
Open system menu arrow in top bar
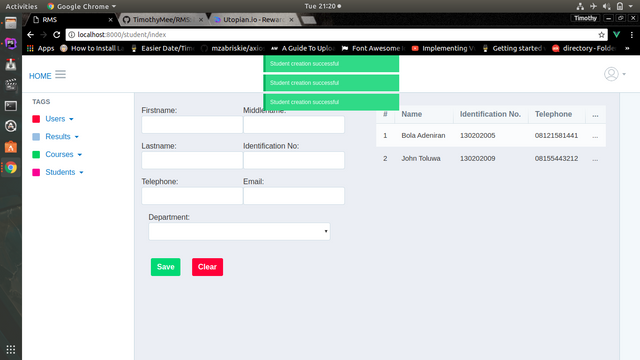pos(631,6)
